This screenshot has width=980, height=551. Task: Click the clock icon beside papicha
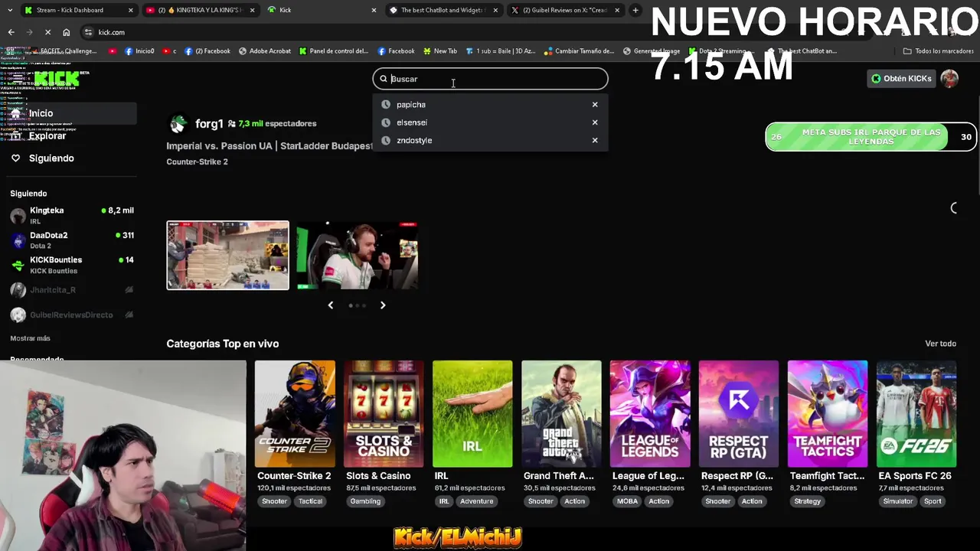pyautogui.click(x=386, y=105)
